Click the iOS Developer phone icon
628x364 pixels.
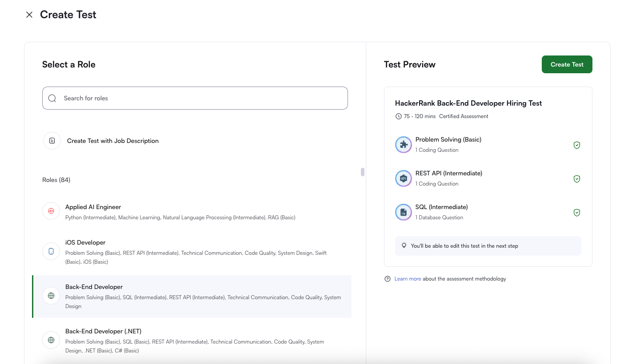coord(51,251)
